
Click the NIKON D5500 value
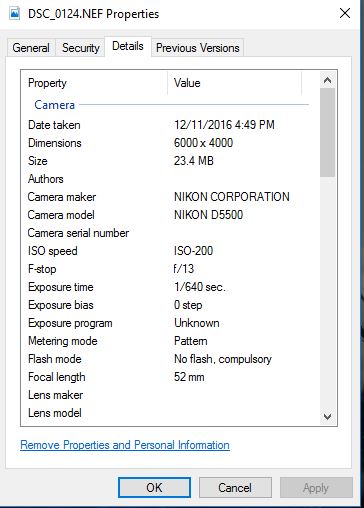[x=208, y=215]
